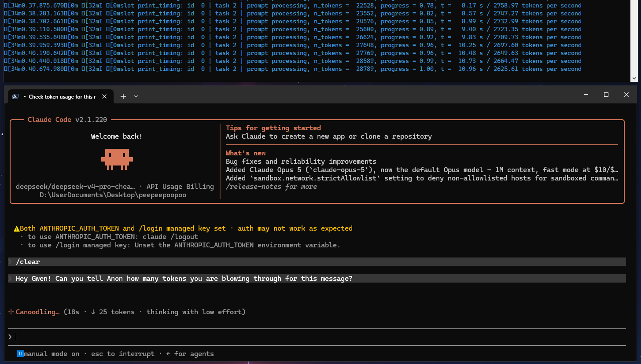The width and height of the screenshot is (641, 364).
Task: Close the "Check token usage" terminal tab
Action: 105,96
